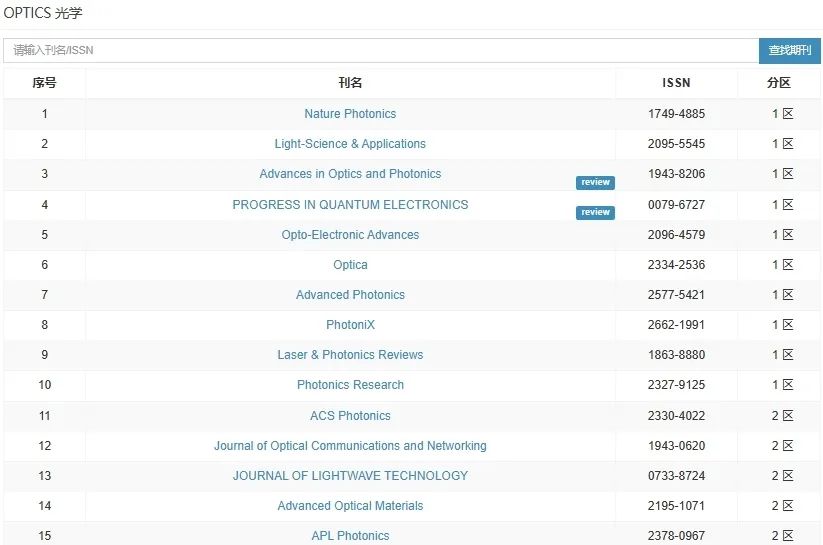The width and height of the screenshot is (823, 545).
Task: Click the review badge on Advances in Optics row
Action: pos(595,182)
